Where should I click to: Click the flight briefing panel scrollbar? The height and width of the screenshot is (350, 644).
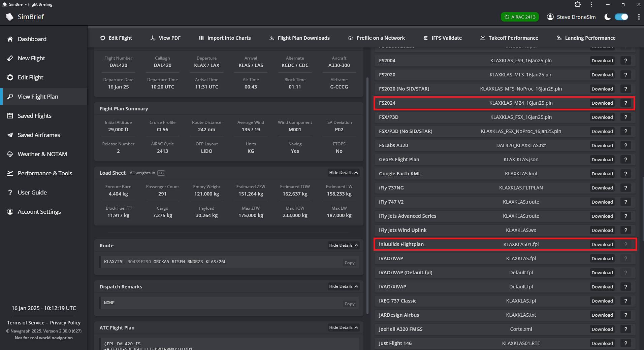[x=367, y=195]
